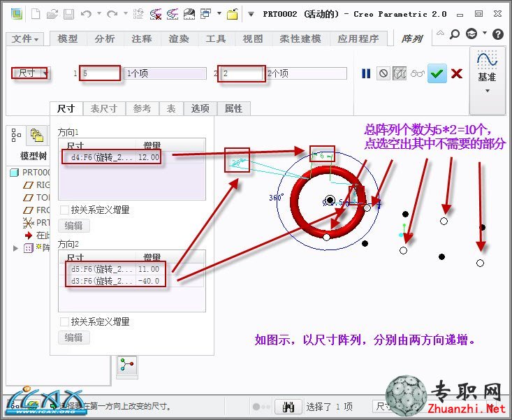This screenshot has width=512, height=420.
Task: Open the 参考 panel tab
Action: pos(142,108)
